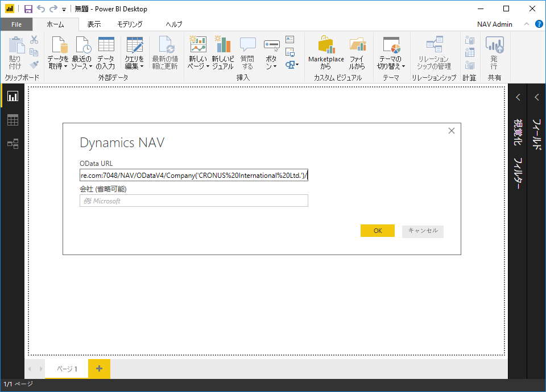Open the Shapes insert icon
This screenshot has width=546, height=392.
[292, 65]
